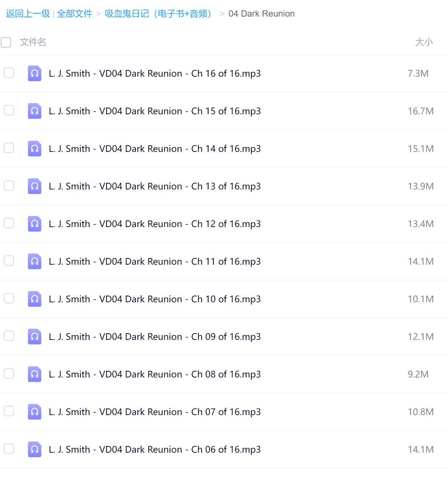
Task: Click the audio file icon for Ch 08
Action: coord(35,374)
